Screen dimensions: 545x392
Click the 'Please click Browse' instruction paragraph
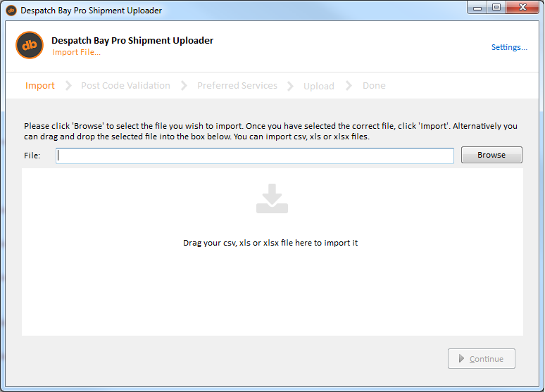(x=270, y=131)
